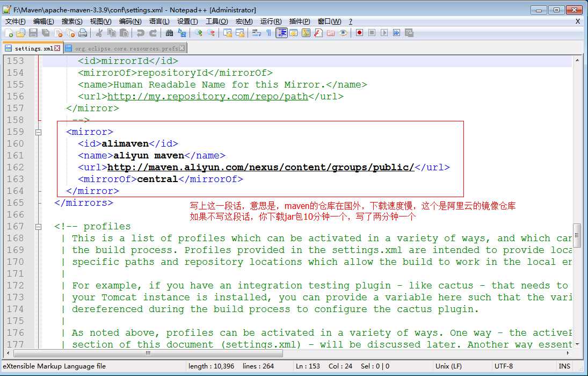The width and height of the screenshot is (588, 376).
Task: Click the vertical scrollbar thumb
Action: 577,236
